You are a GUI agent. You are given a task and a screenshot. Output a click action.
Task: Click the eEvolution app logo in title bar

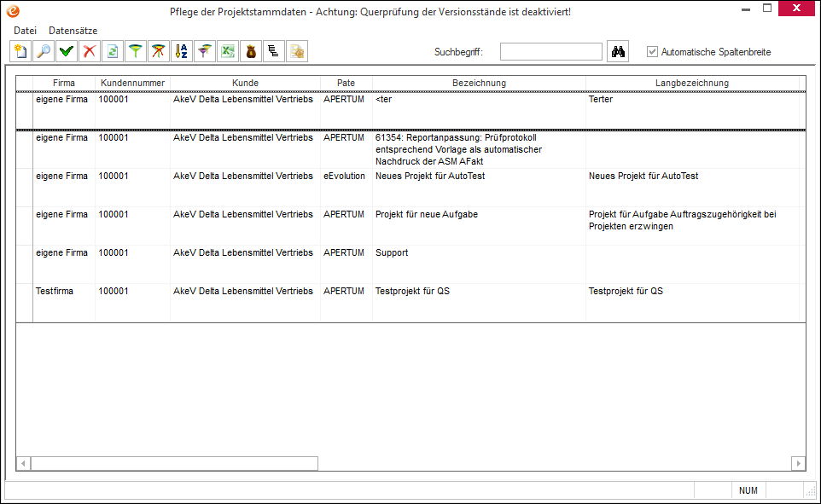[x=13, y=10]
